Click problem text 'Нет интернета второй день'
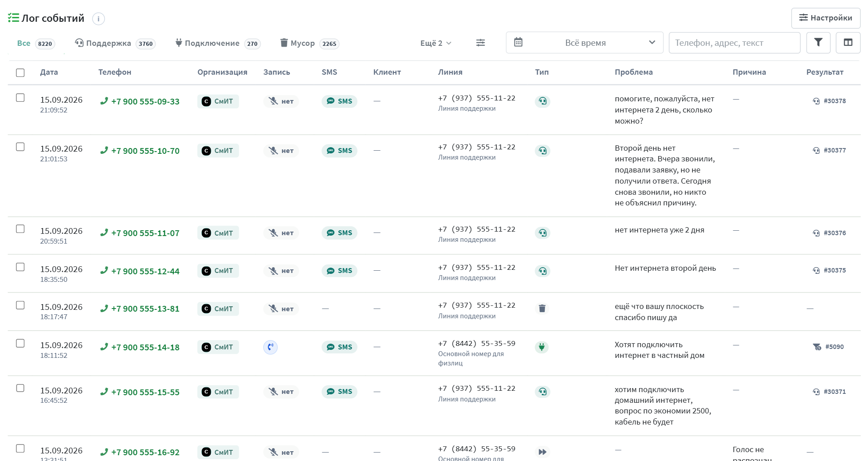 click(x=665, y=268)
